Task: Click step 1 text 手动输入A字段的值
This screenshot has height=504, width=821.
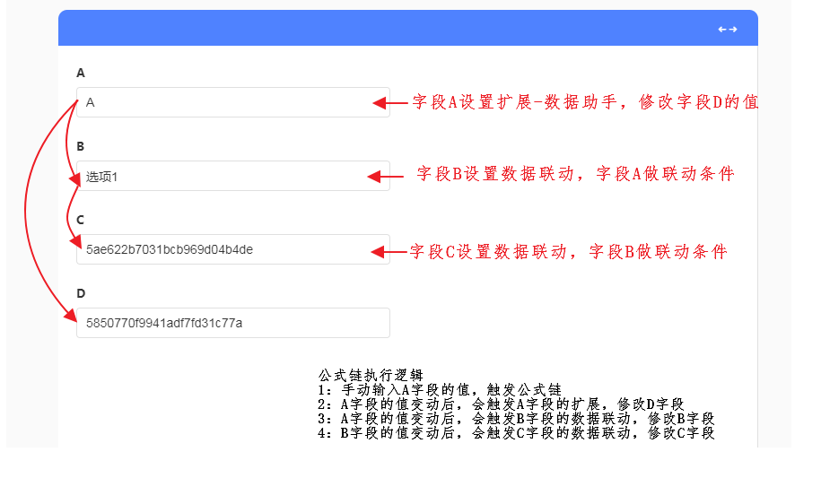Action: 439,389
